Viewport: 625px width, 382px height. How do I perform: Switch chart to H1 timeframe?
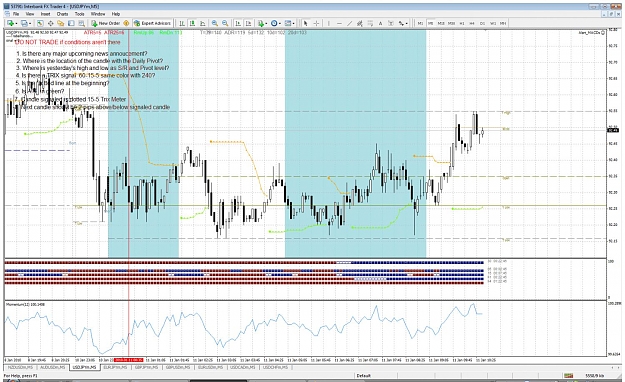[x=462, y=23]
